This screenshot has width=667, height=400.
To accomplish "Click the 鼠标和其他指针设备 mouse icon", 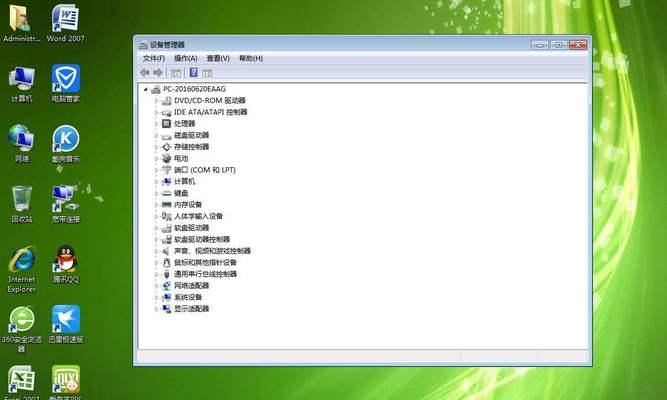I will [166, 263].
